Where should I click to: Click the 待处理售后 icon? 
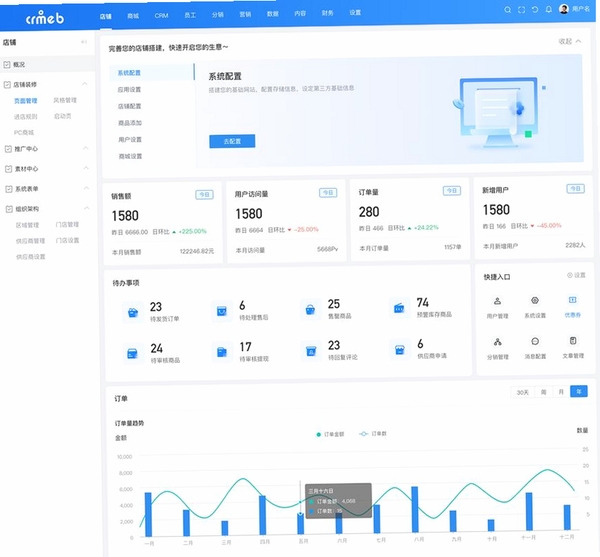(222, 311)
